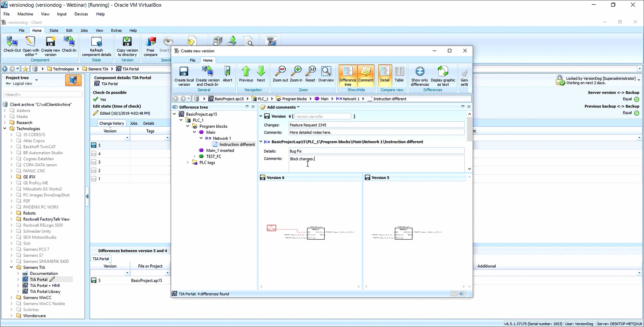Switch to the Details tab
This screenshot has width=644, height=327.
149,123
